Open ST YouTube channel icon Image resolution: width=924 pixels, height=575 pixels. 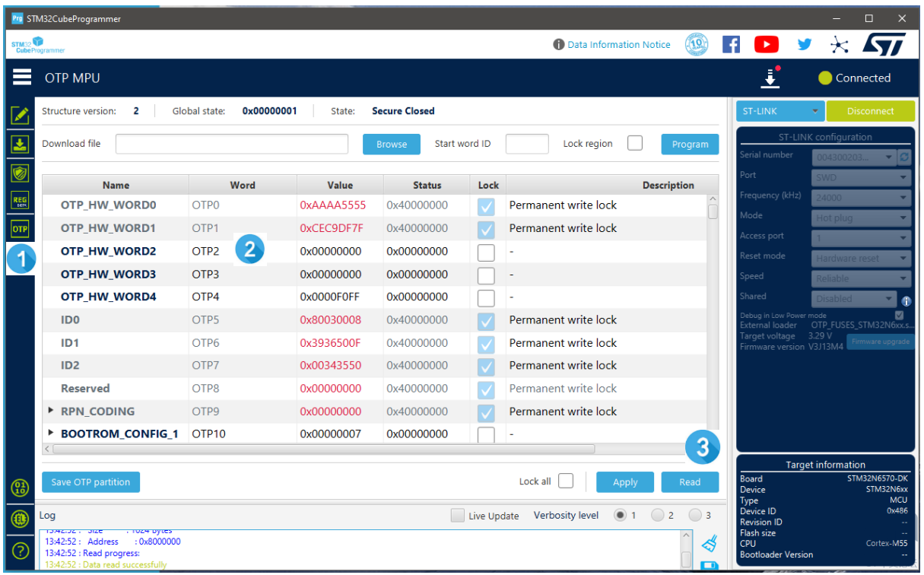tap(766, 45)
